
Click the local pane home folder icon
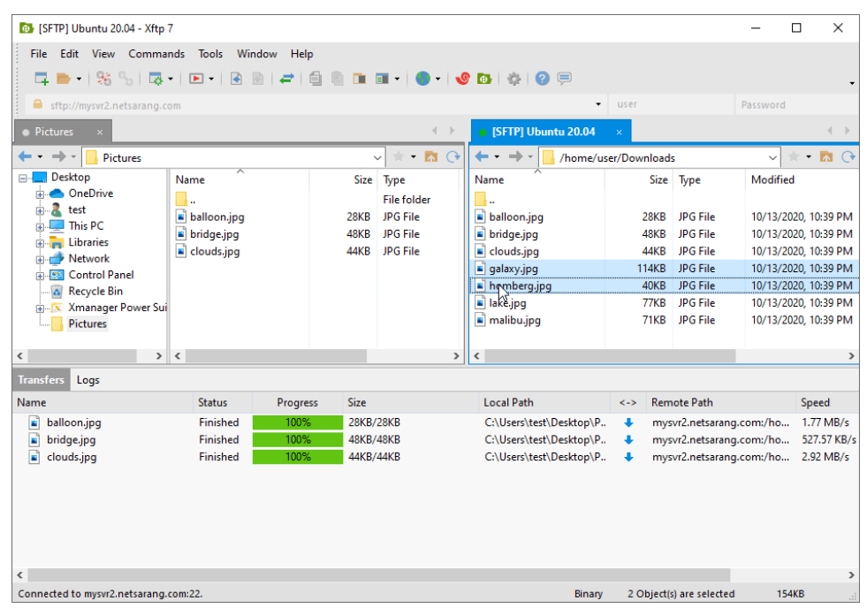coord(430,157)
